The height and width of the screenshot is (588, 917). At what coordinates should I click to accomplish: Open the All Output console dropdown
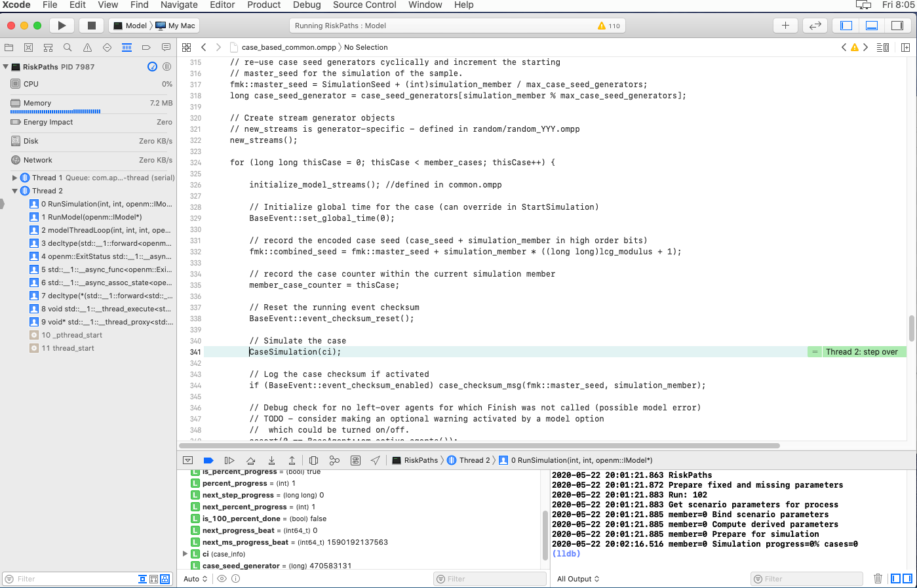click(x=578, y=579)
